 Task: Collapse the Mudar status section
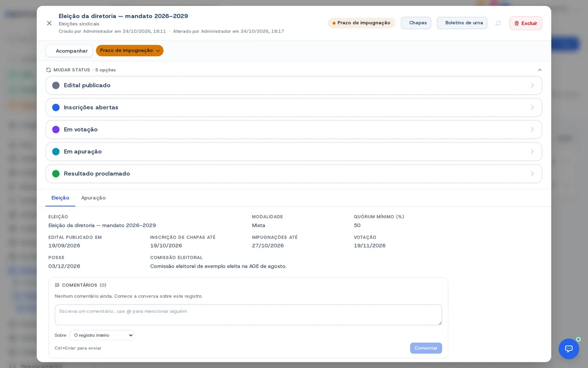coord(540,70)
